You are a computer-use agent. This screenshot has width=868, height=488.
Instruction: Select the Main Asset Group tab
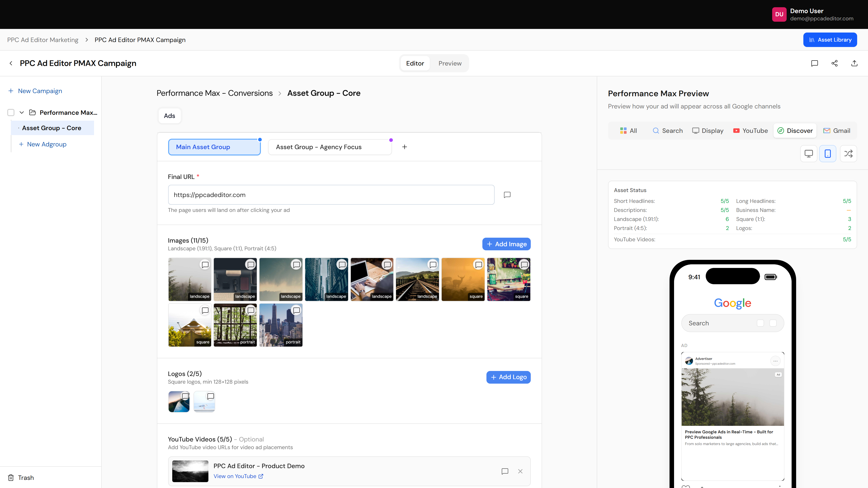coord(214,147)
